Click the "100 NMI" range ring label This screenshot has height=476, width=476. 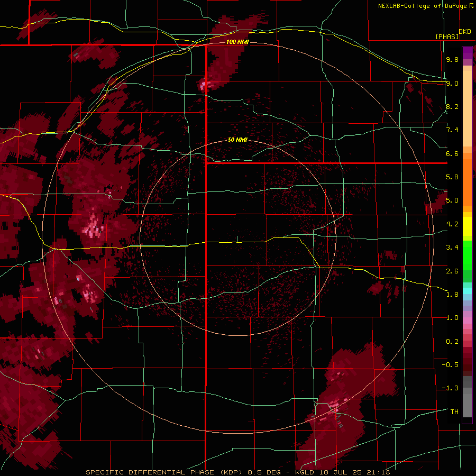[237, 42]
